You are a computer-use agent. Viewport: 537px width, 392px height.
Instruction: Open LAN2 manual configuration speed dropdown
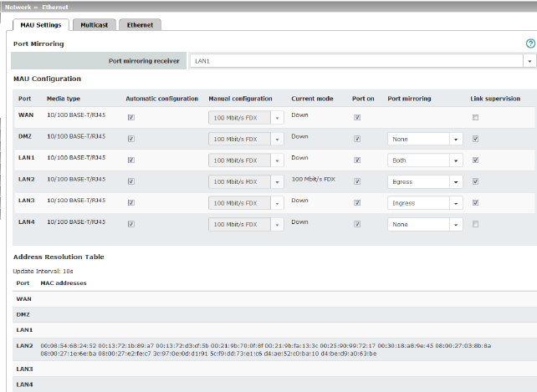tap(246, 182)
